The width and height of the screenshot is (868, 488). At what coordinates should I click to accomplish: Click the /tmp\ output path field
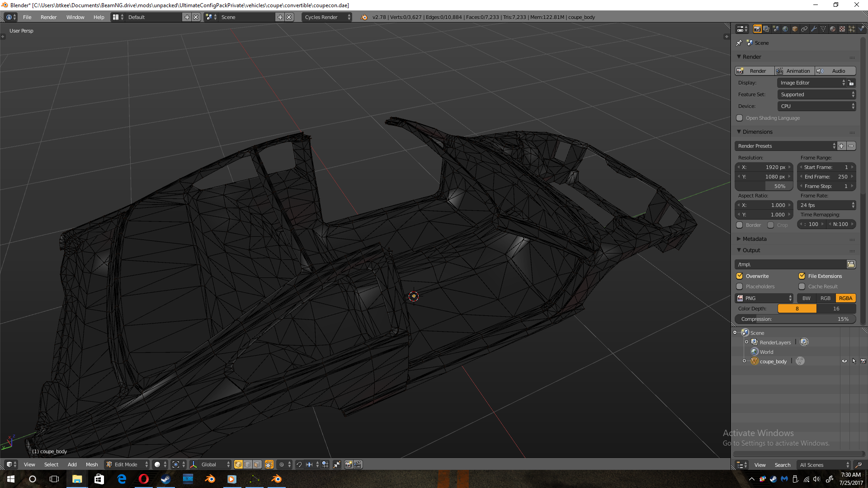(789, 264)
